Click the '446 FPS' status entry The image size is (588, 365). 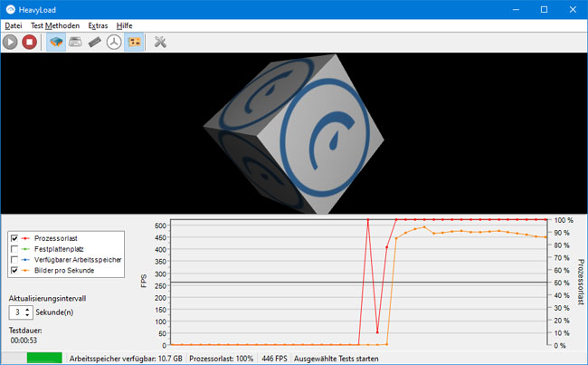(274, 359)
